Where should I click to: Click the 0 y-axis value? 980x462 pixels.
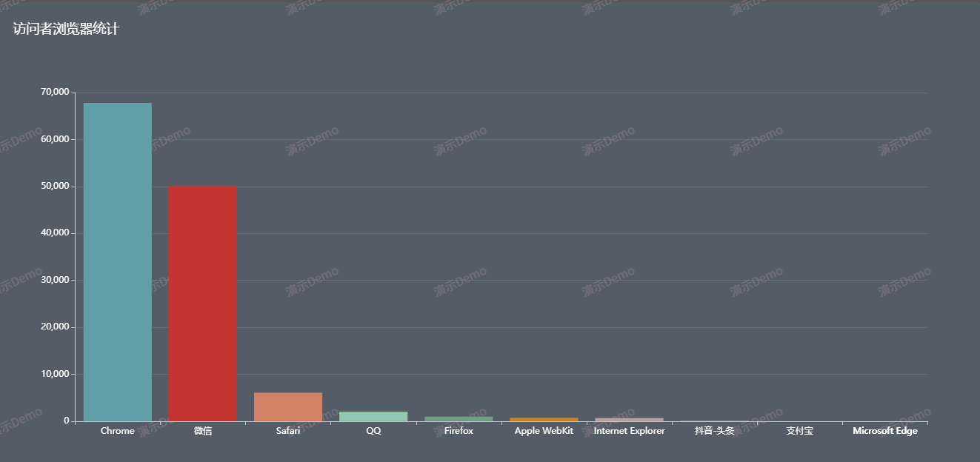[67, 421]
